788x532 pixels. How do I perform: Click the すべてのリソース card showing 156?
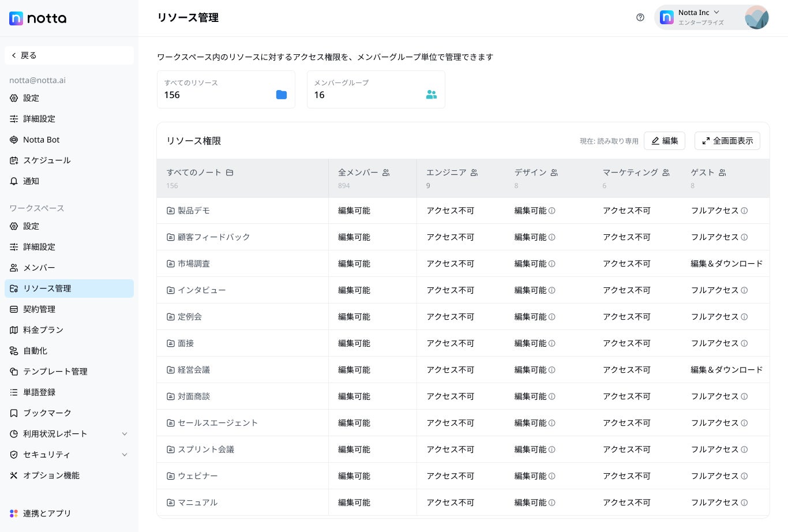(x=226, y=89)
